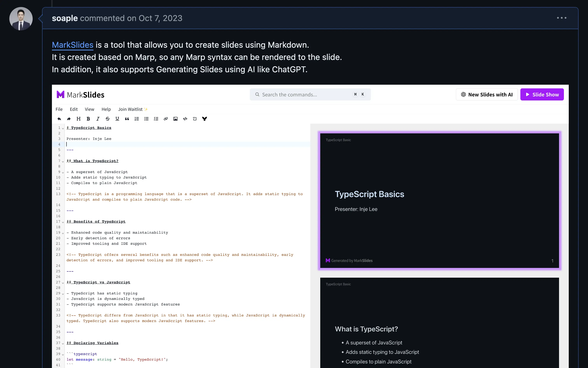Start the Slide Show
588x368 pixels.
[x=542, y=94]
